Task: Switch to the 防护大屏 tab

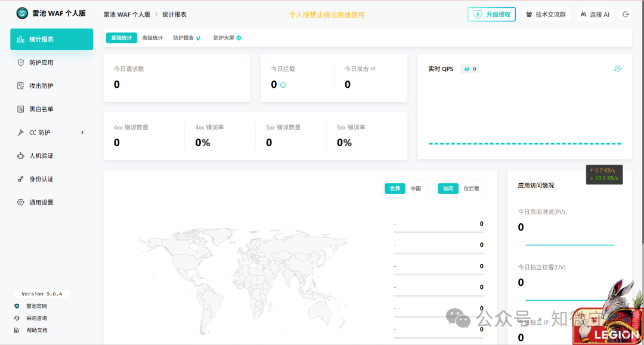Action: coord(227,38)
